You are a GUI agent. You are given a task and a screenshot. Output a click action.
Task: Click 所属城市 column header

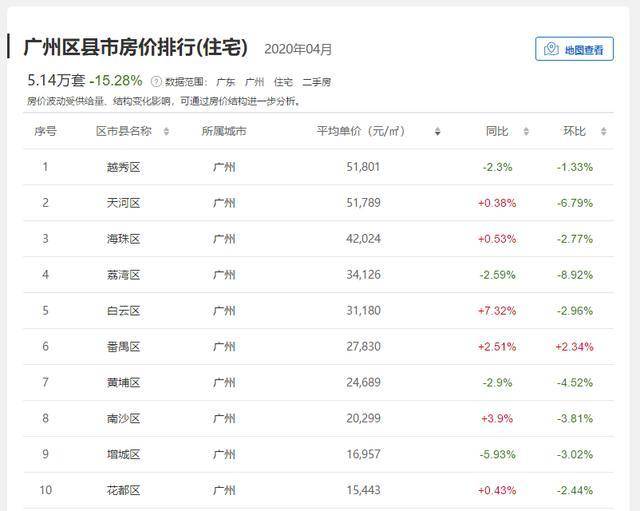point(224,132)
